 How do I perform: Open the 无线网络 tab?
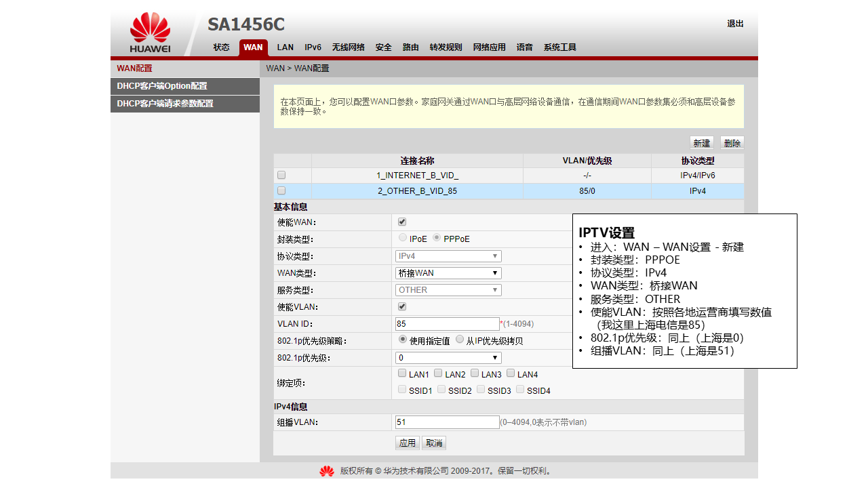tap(348, 47)
